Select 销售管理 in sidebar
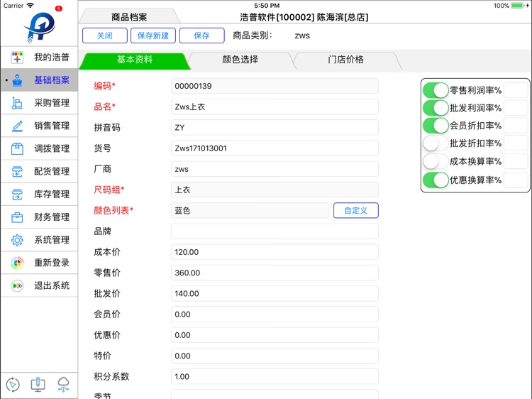The height and width of the screenshot is (399, 532). [39, 126]
